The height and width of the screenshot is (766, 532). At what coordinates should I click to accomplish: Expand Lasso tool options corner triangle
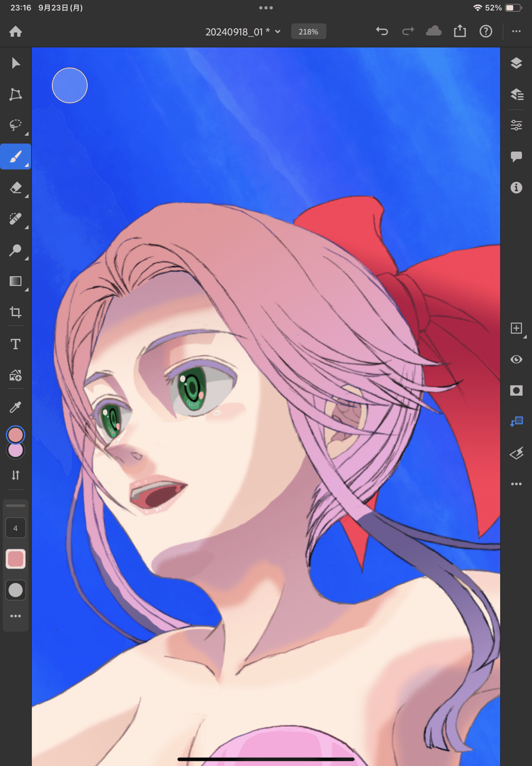coord(27,134)
